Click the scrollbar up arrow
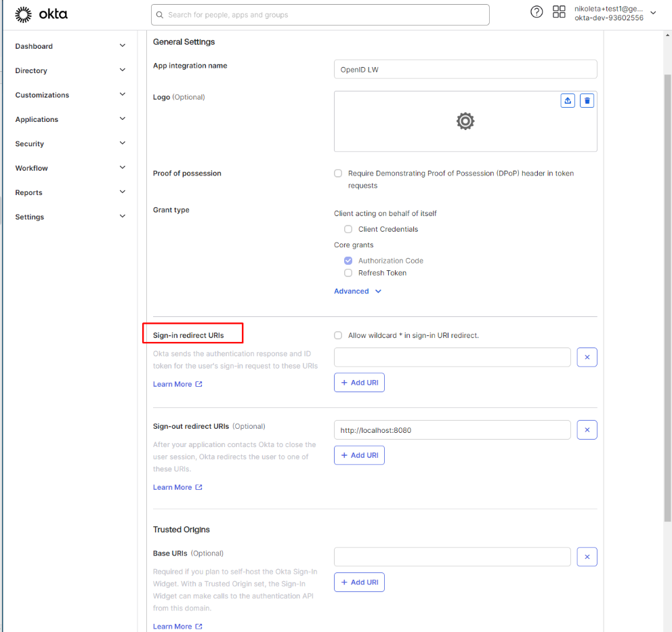This screenshot has width=672, height=632. point(667,35)
